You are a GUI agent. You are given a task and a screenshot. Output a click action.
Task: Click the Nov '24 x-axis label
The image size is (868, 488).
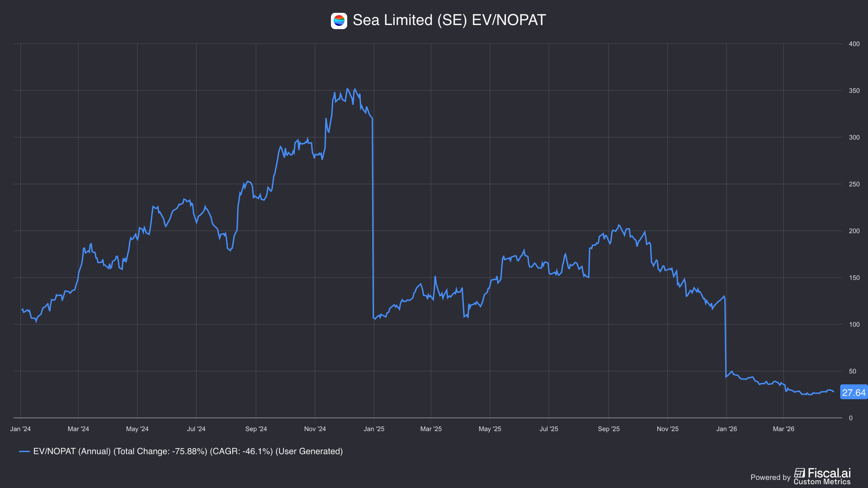pos(315,429)
